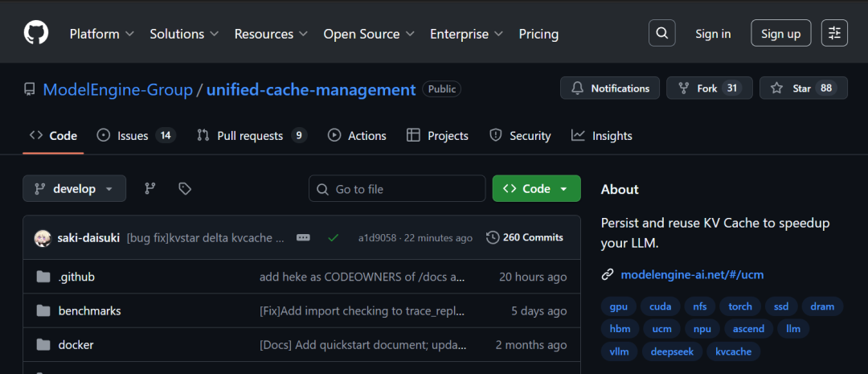The width and height of the screenshot is (868, 374).
Task: Expand commit message ellipsis icon
Action: 303,237
